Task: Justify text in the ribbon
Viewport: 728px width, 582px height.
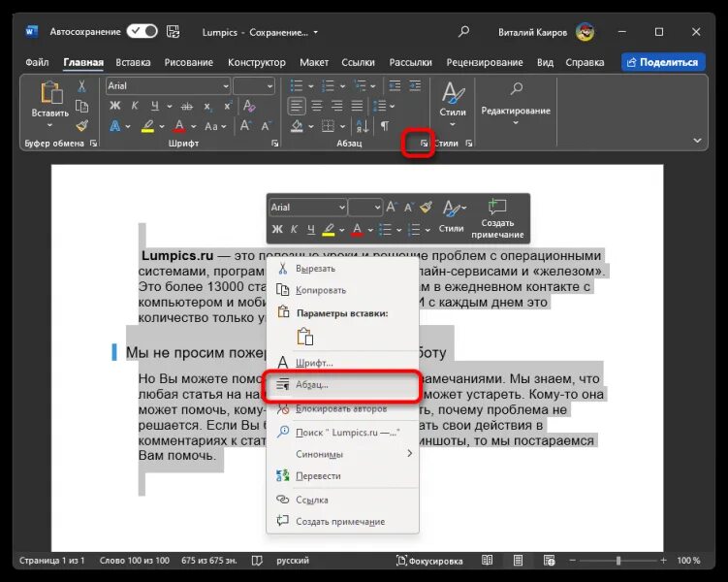Action: pos(357,107)
